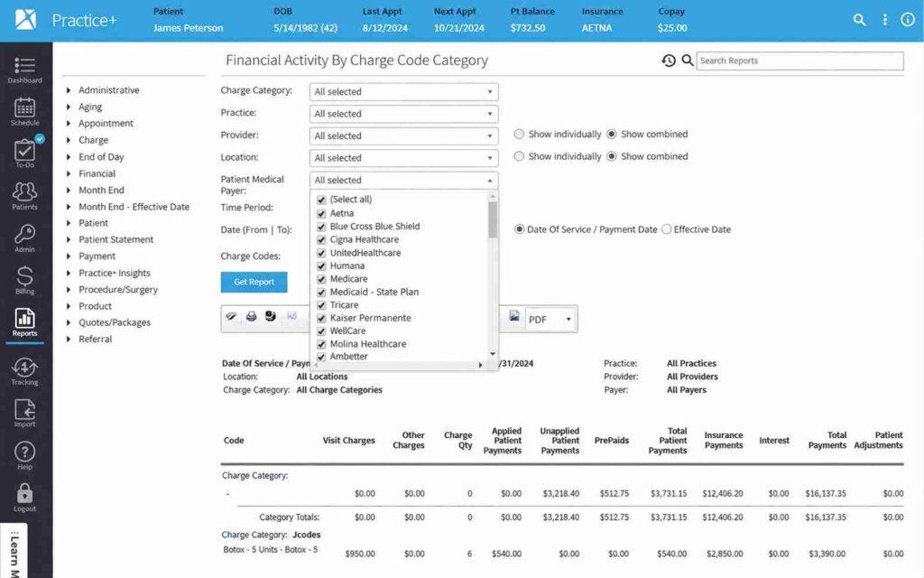The width and height of the screenshot is (924, 578).
Task: Click the Get Report button
Action: [x=254, y=282]
